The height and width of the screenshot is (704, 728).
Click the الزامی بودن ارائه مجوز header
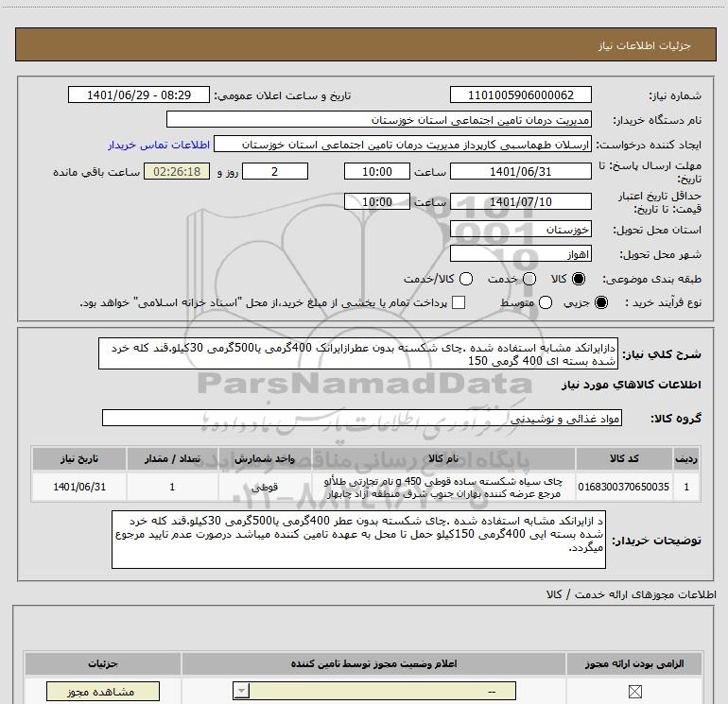point(634,663)
